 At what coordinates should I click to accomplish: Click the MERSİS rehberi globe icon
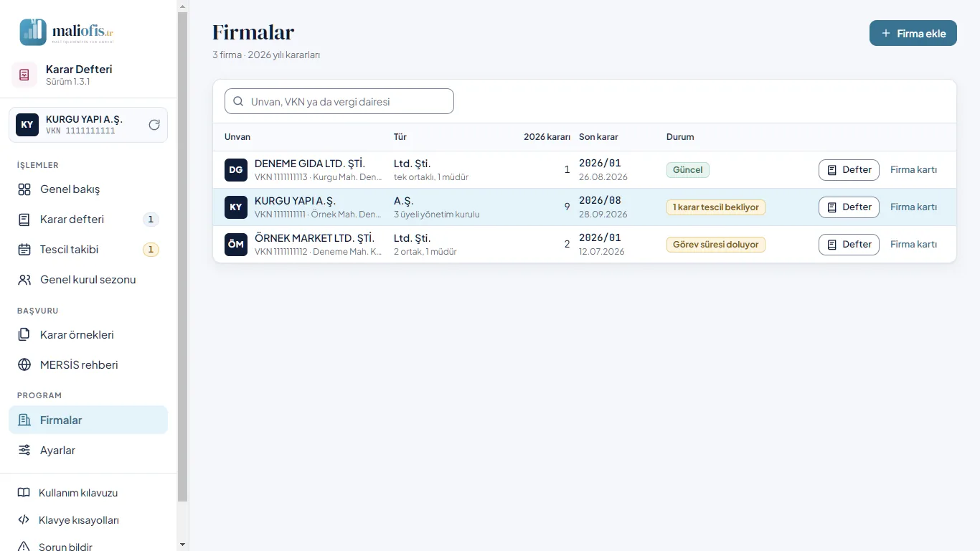pos(24,365)
